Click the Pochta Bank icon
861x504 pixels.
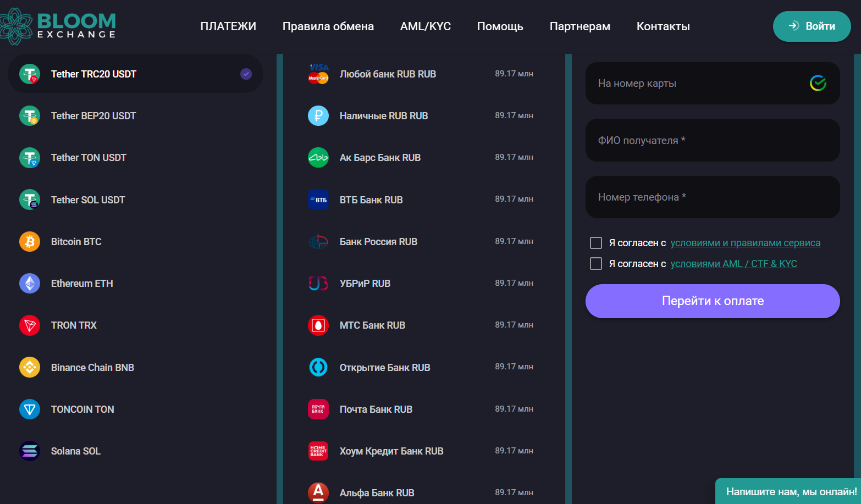[x=318, y=409]
